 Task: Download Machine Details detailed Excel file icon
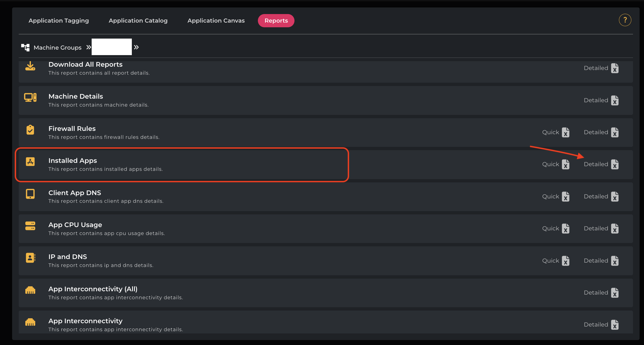(x=615, y=101)
